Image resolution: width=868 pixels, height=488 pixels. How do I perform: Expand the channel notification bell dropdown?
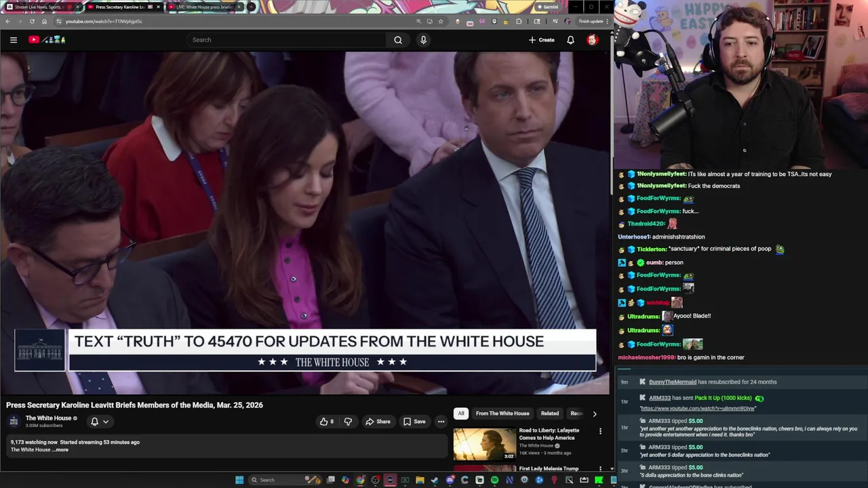(x=100, y=422)
